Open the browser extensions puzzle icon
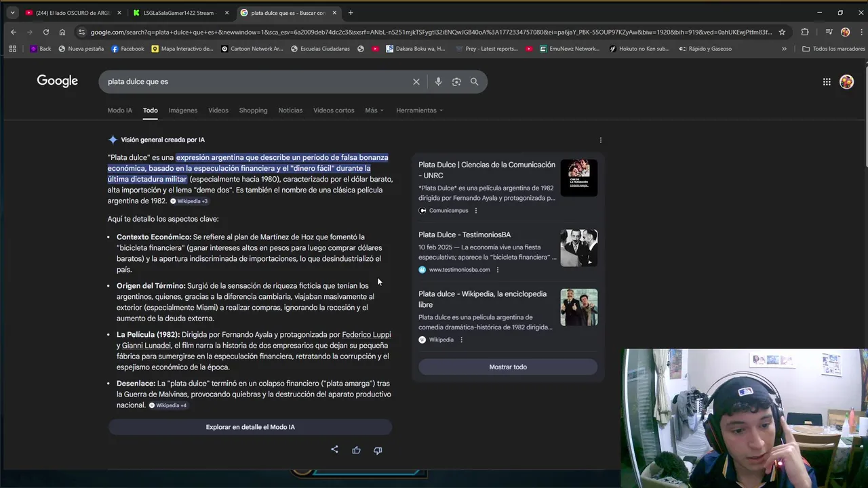This screenshot has height=488, width=868. pos(805,32)
